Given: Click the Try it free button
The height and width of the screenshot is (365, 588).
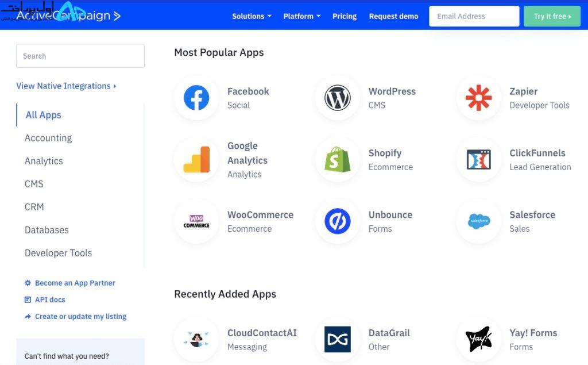Looking at the screenshot, I should click(x=552, y=16).
